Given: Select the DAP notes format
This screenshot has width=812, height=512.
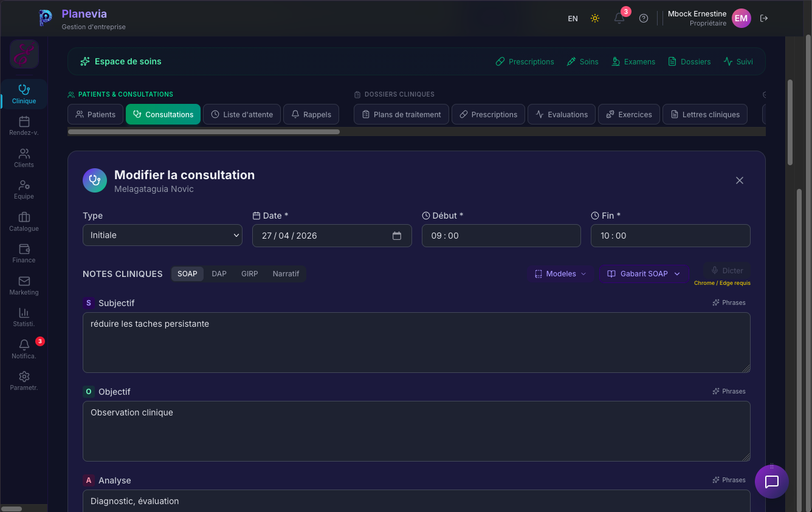Looking at the screenshot, I should tap(219, 274).
